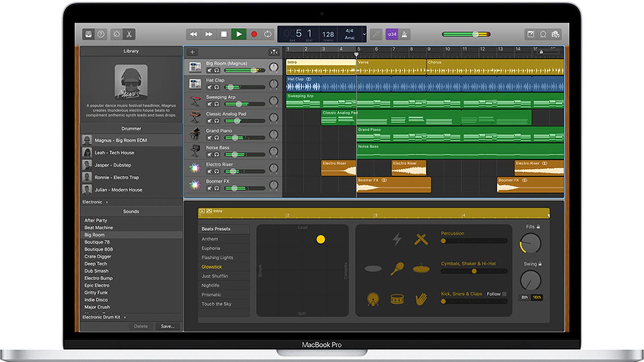Adjust the master volume slider
The image size is (644, 362).
466,34
